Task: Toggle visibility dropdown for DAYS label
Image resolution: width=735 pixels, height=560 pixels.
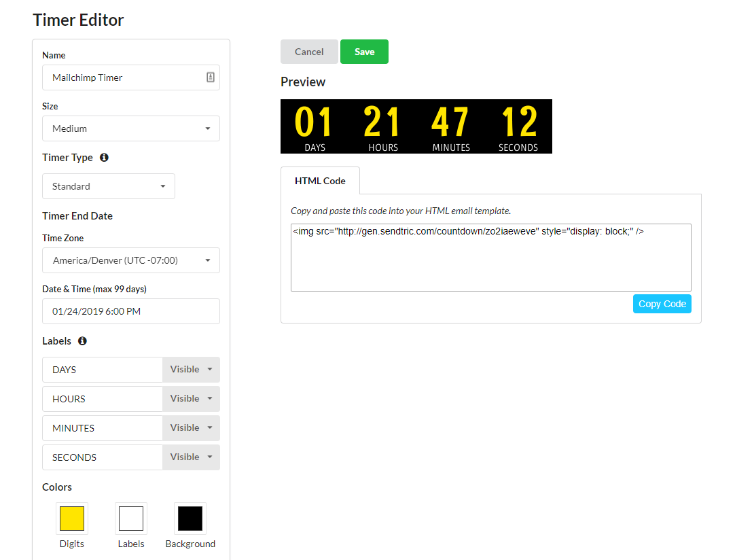Action: coord(191,370)
